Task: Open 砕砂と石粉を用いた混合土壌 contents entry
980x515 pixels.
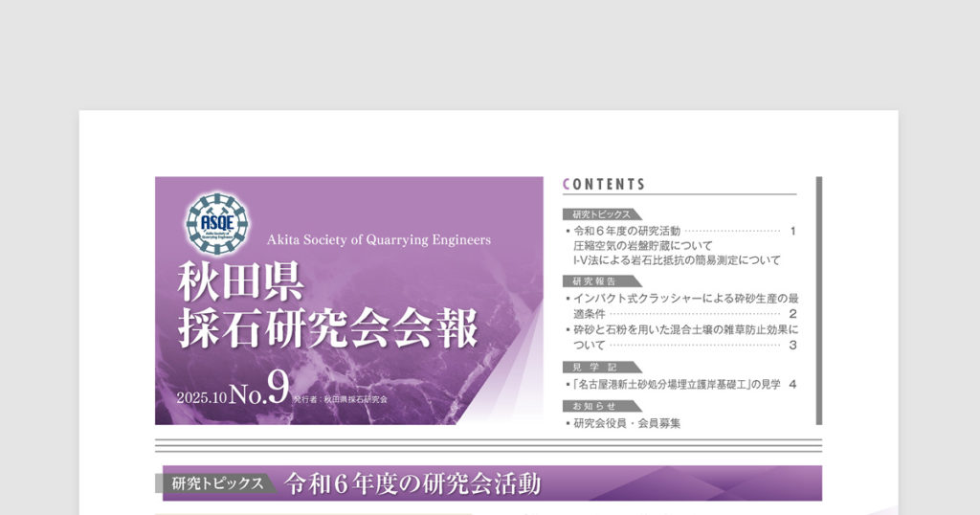Action: [685, 329]
